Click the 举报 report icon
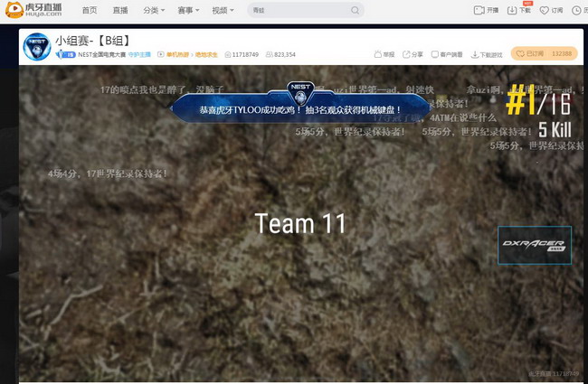588x384 pixels. point(376,54)
